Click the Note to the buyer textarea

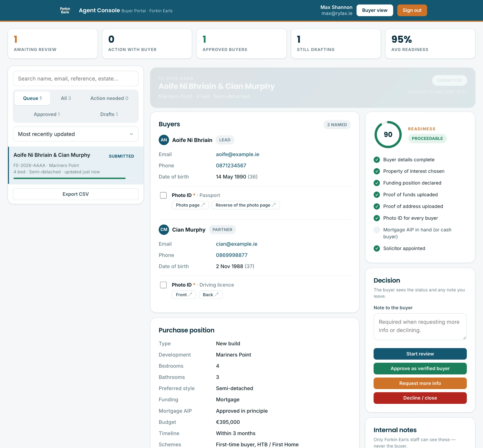420,327
